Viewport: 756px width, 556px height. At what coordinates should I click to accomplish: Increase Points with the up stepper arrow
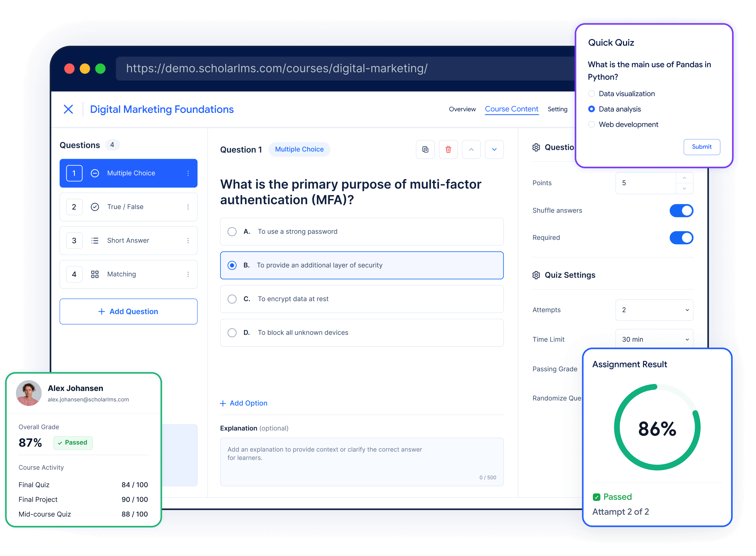[684, 178]
